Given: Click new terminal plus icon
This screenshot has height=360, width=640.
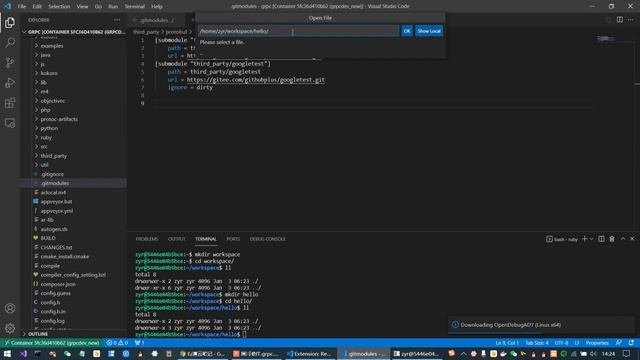Looking at the screenshot, I should pyautogui.click(x=584, y=239).
